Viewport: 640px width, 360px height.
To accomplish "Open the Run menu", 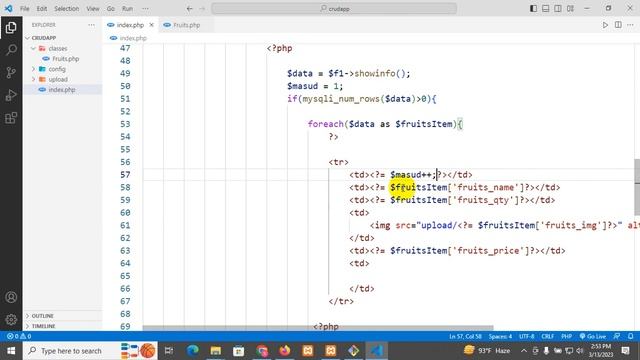I will click(127, 9).
